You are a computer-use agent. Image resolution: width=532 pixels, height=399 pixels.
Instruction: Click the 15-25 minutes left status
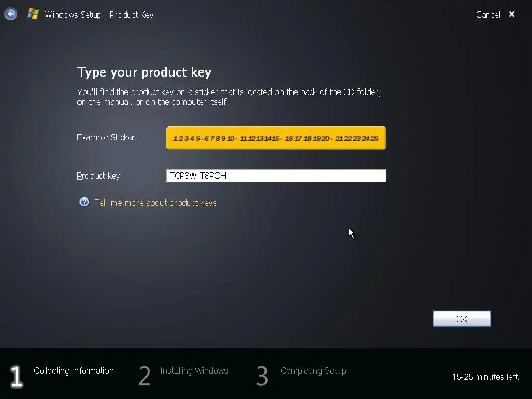click(487, 377)
